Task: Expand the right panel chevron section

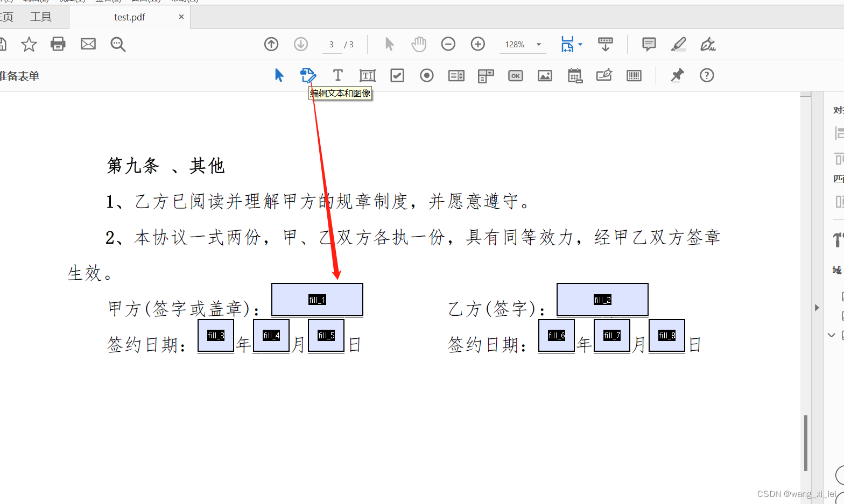Action: pyautogui.click(x=832, y=335)
